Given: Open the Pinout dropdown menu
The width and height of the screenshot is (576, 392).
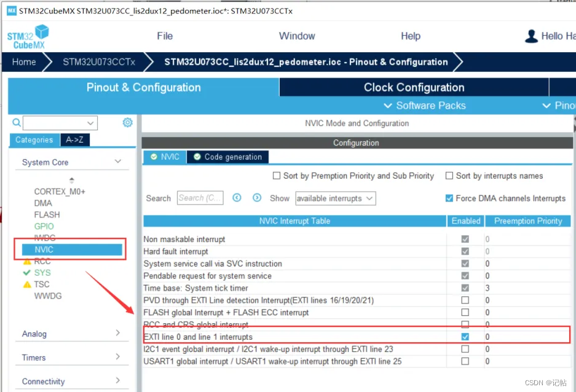Looking at the screenshot, I should pos(558,106).
